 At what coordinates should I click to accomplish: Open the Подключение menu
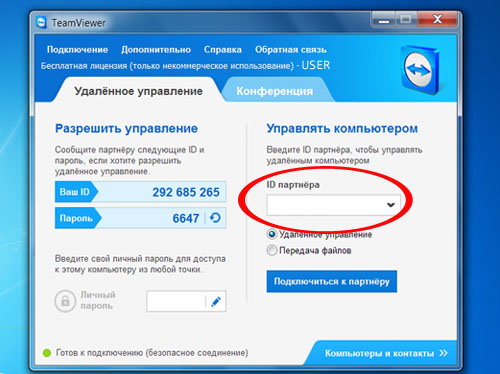point(77,50)
